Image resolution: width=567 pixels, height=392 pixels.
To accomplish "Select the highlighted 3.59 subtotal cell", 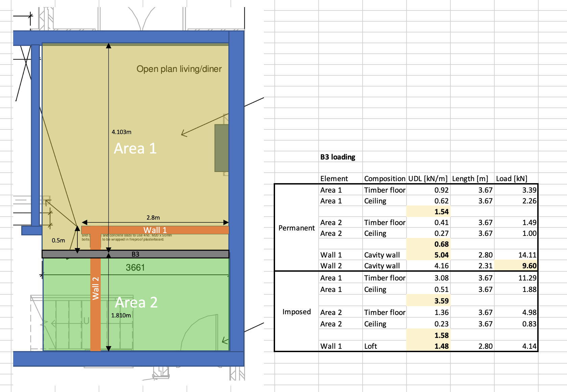I will [428, 301].
